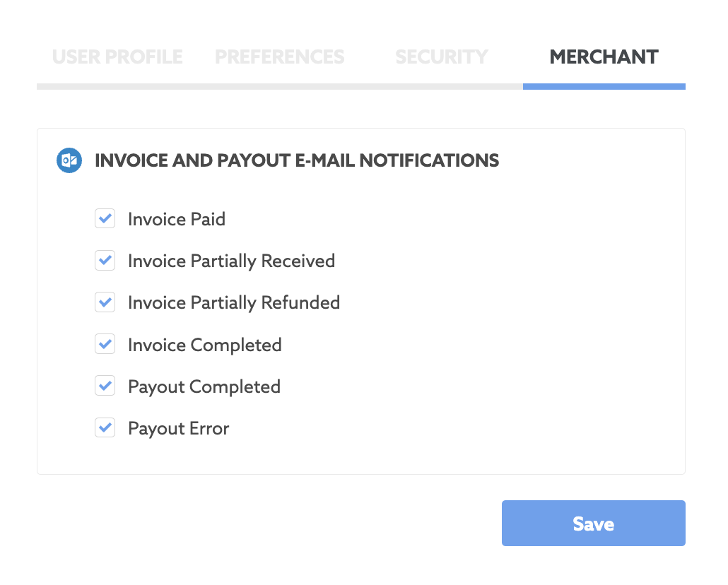The image size is (728, 585).
Task: Open the Preferences tab
Action: (x=279, y=57)
